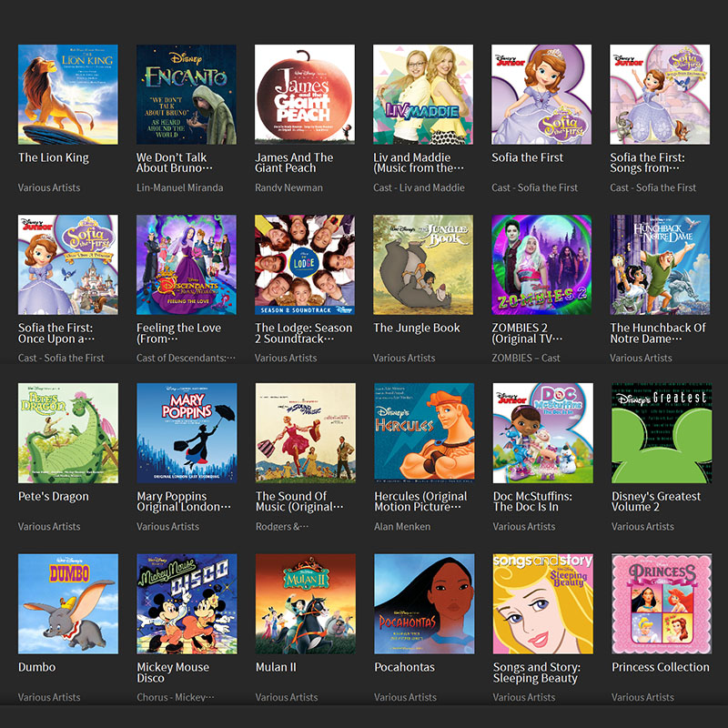The width and height of the screenshot is (728, 728).
Task: Select the Mickey Mouse Disco cover
Action: point(187,603)
